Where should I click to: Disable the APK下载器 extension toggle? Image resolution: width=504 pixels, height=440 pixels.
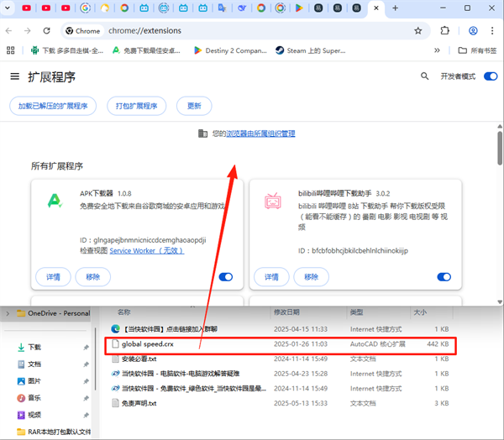click(225, 277)
